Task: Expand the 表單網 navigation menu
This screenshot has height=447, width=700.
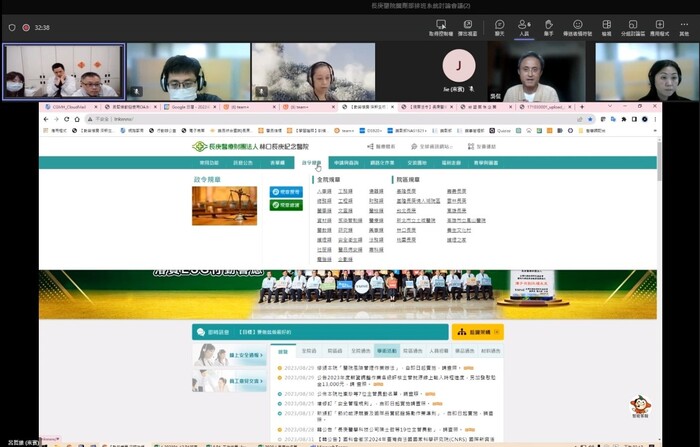Action: click(277, 162)
